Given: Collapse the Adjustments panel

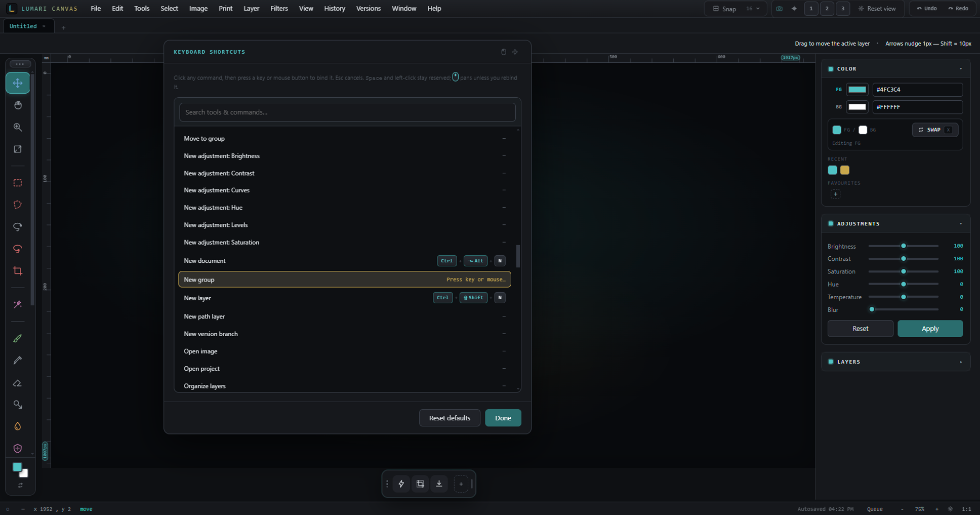Looking at the screenshot, I should coord(961,224).
